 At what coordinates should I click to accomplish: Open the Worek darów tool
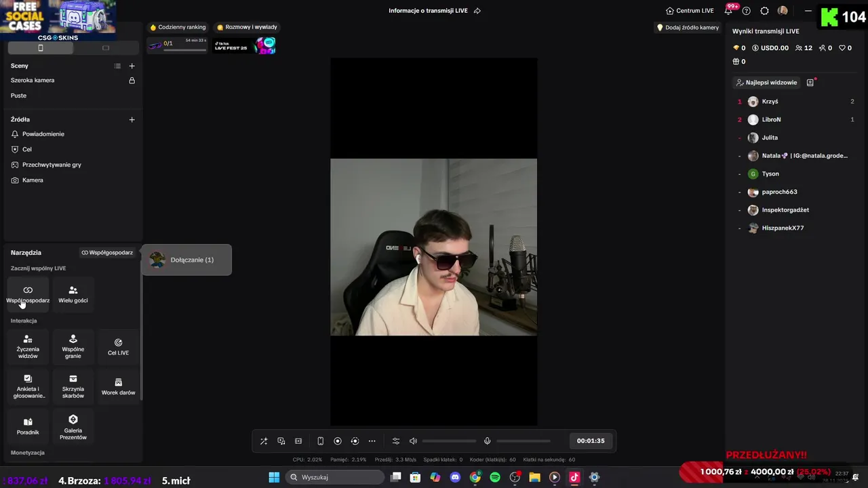point(118,387)
